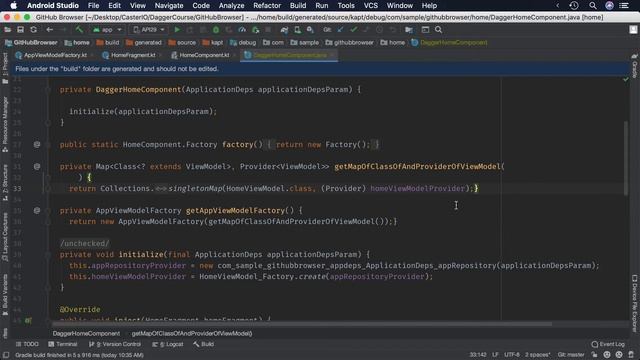Image resolution: width=640 pixels, height=360 pixels.
Task: Start debugging with the green bug icon
Action: [216, 30]
